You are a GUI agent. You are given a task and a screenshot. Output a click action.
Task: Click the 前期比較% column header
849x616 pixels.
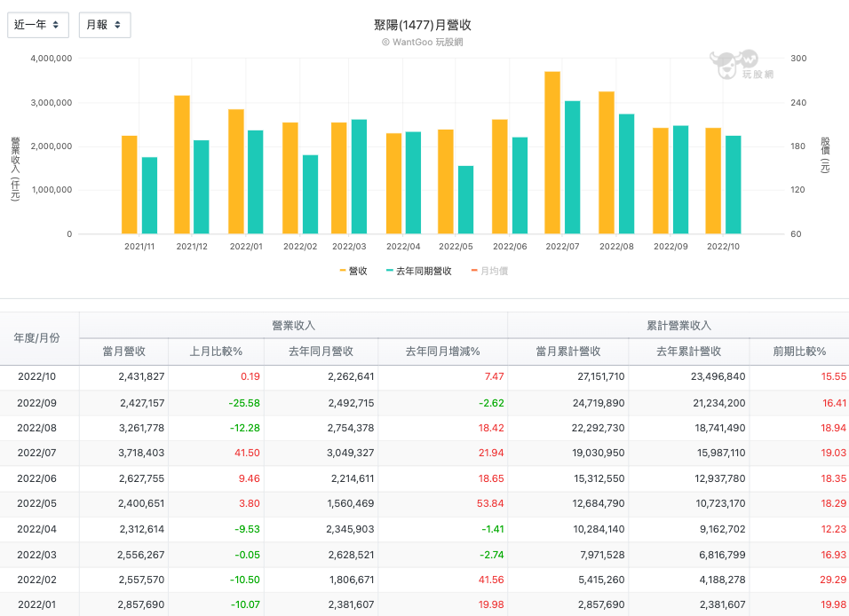(799, 351)
